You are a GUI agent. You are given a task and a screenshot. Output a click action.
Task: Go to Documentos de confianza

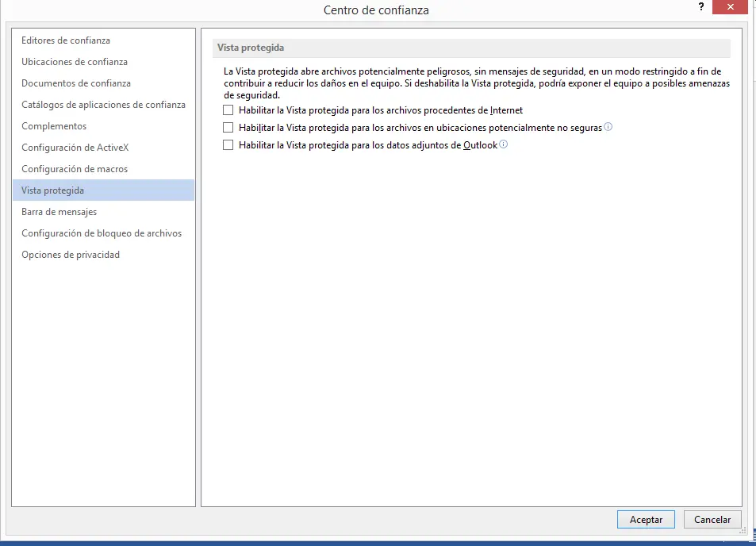pos(103,83)
